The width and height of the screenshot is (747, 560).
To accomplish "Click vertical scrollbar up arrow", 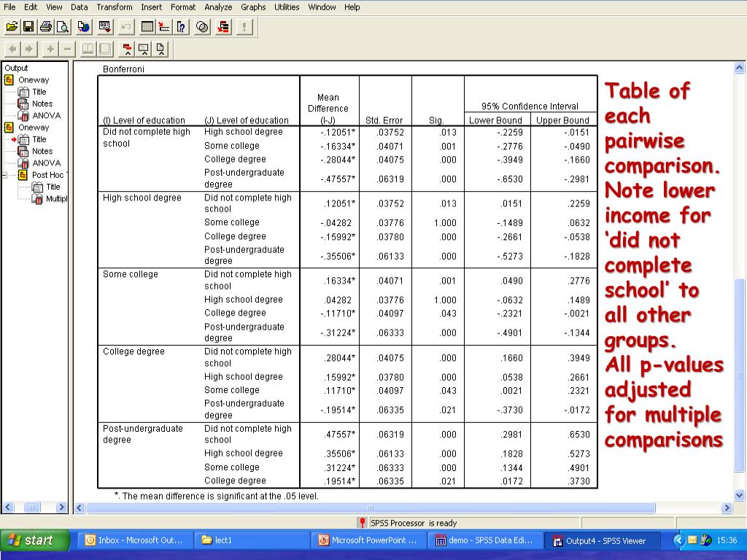I will (x=740, y=68).
